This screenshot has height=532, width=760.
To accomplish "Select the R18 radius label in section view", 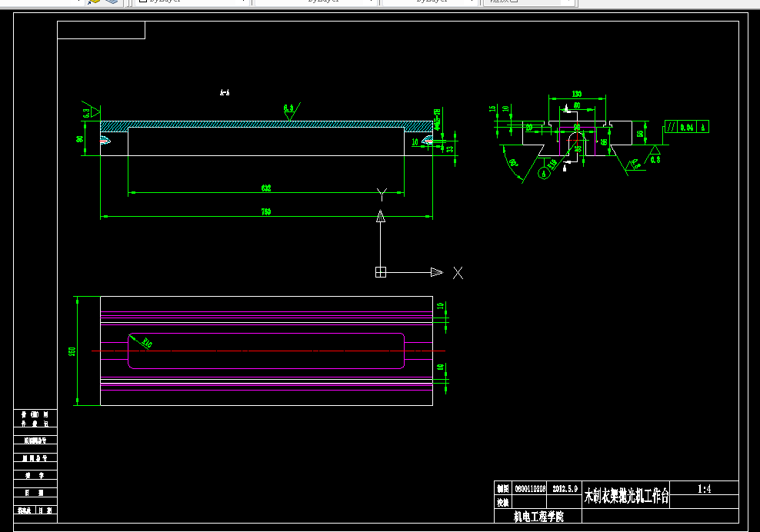I will pyautogui.click(x=552, y=164).
